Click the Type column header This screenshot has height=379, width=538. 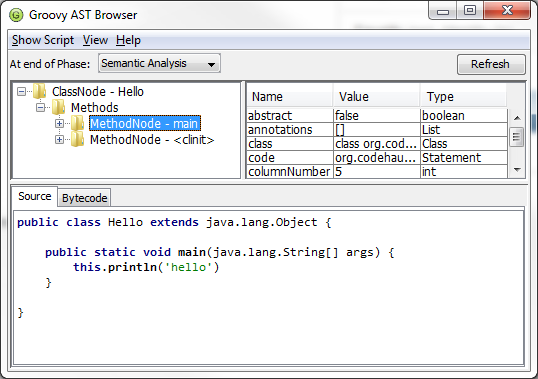click(463, 97)
